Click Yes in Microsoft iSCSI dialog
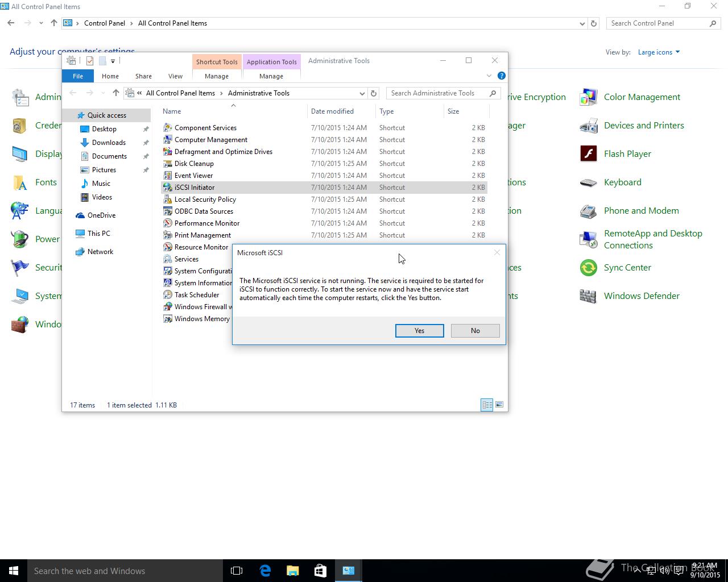728x582 pixels. click(419, 331)
